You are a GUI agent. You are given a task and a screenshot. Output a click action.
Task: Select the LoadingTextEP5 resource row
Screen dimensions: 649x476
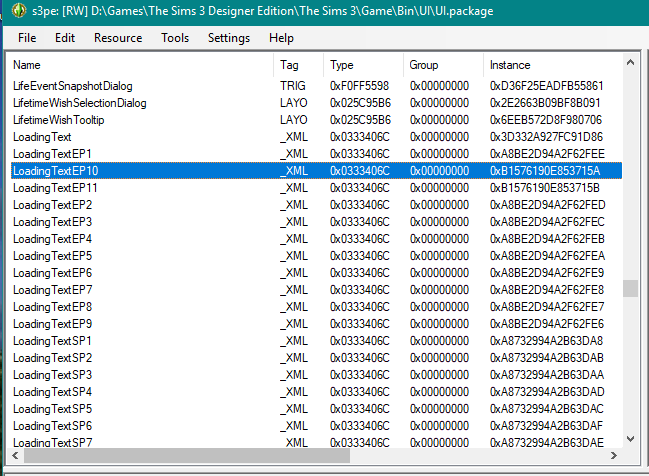(316, 256)
